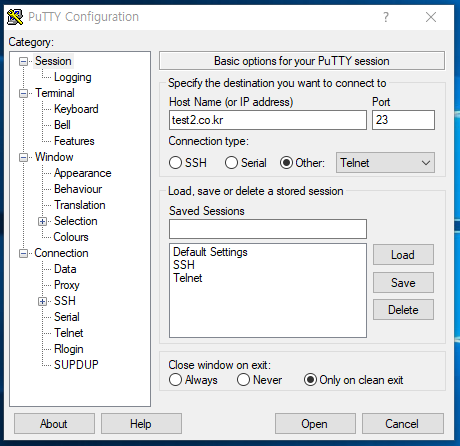
Task: Open Appearance settings category
Action: [83, 173]
